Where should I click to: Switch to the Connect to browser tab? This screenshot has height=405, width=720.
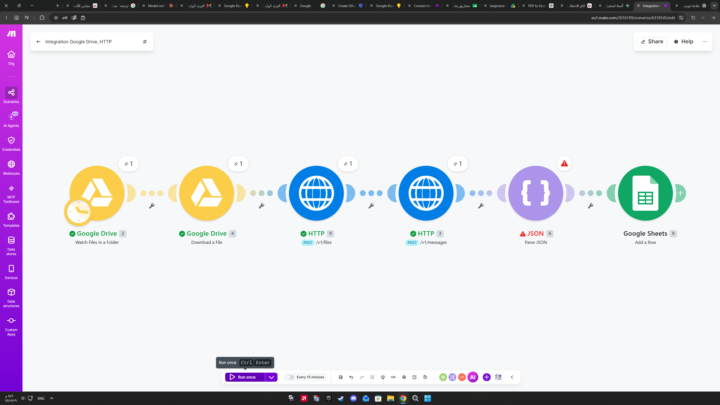[x=425, y=6]
